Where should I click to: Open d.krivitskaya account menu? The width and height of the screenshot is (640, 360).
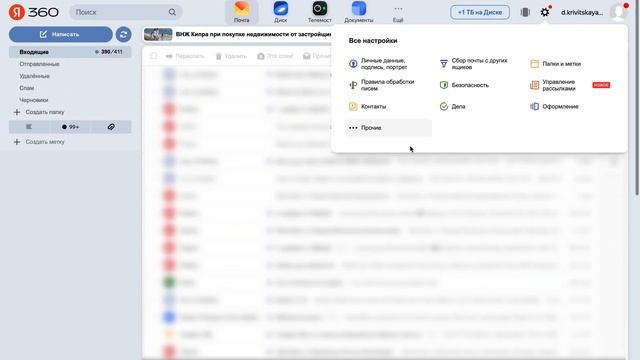[582, 12]
